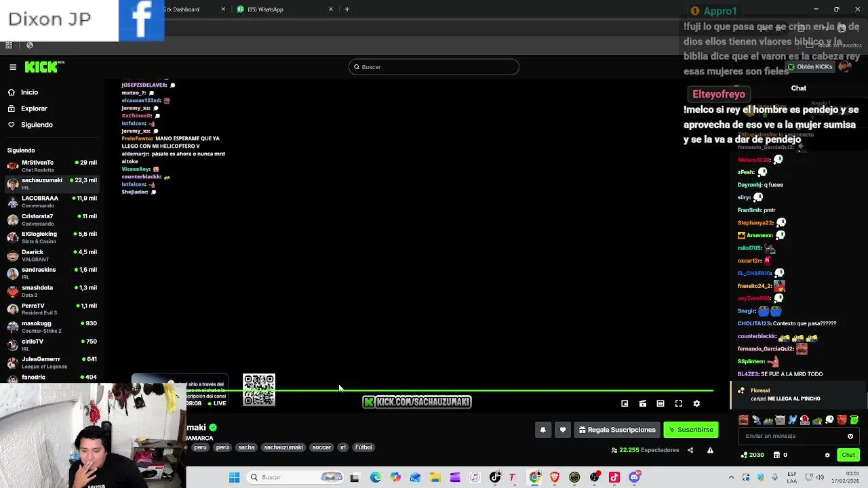Enter fullscreen on the video player
This screenshot has height=488, width=868.
[678, 403]
